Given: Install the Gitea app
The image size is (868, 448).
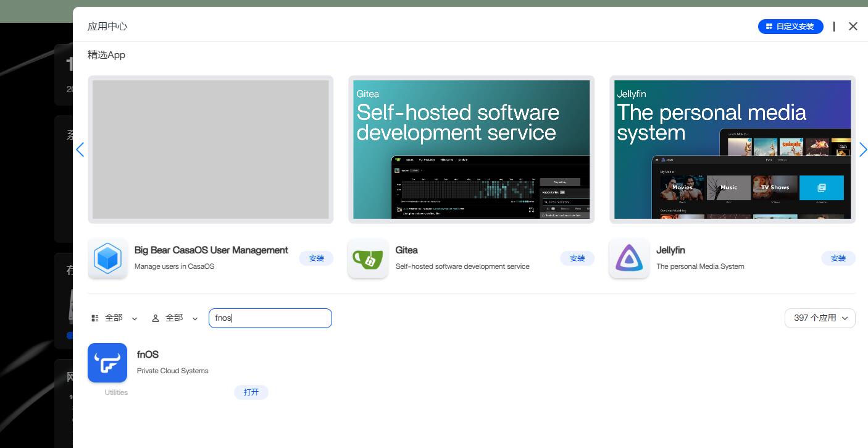Looking at the screenshot, I should (577, 258).
